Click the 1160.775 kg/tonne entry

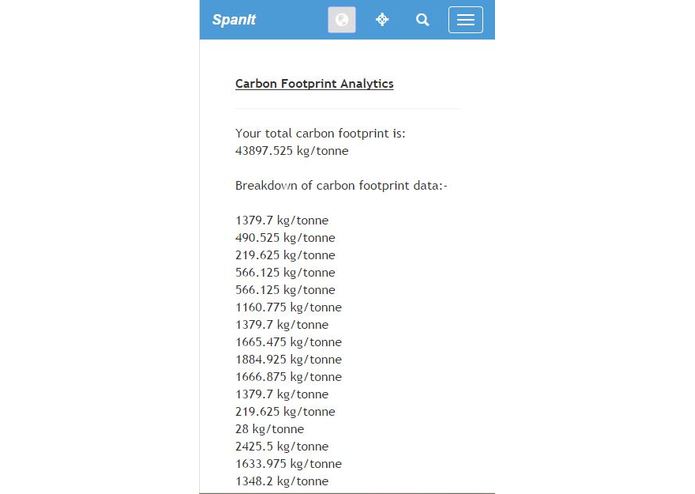pyautogui.click(x=289, y=307)
